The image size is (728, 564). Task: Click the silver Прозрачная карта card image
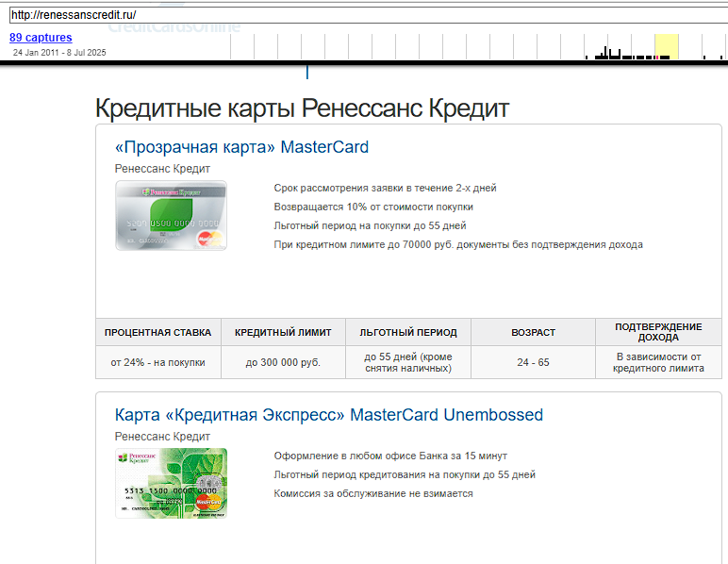171,215
